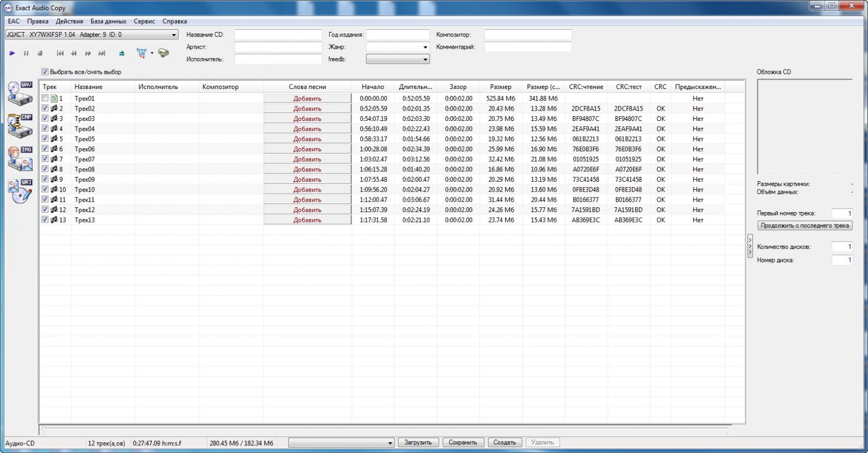
Task: Click the horizontal scrollbar below track list
Action: click(x=386, y=429)
